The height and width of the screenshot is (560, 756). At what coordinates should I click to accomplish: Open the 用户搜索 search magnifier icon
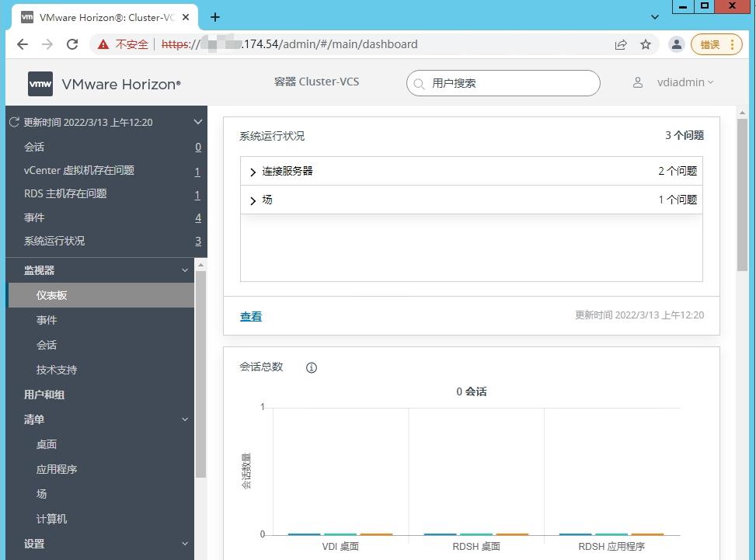click(x=421, y=83)
